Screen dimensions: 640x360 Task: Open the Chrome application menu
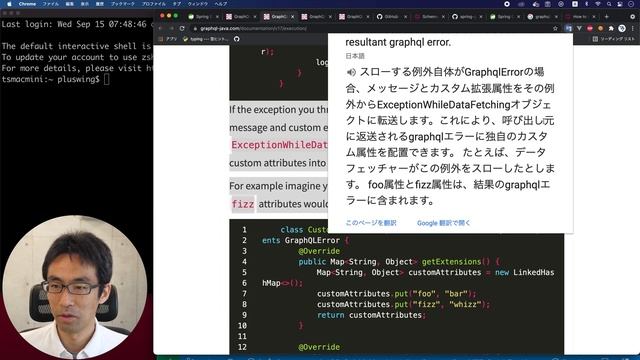27,4
